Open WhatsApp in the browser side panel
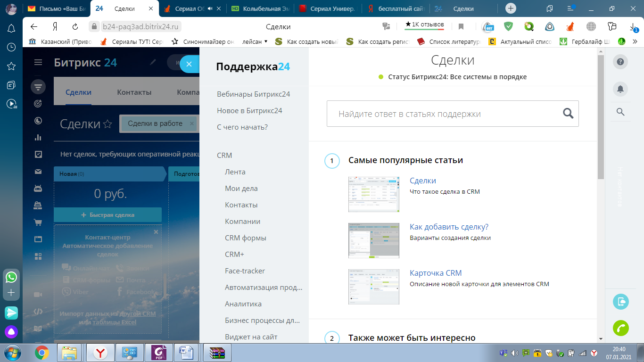 click(x=11, y=277)
